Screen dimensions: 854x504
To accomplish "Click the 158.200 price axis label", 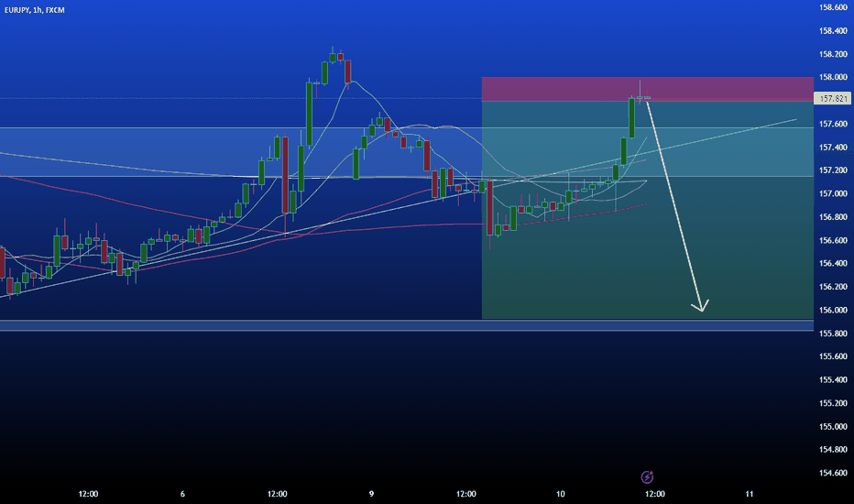I will coord(833,54).
